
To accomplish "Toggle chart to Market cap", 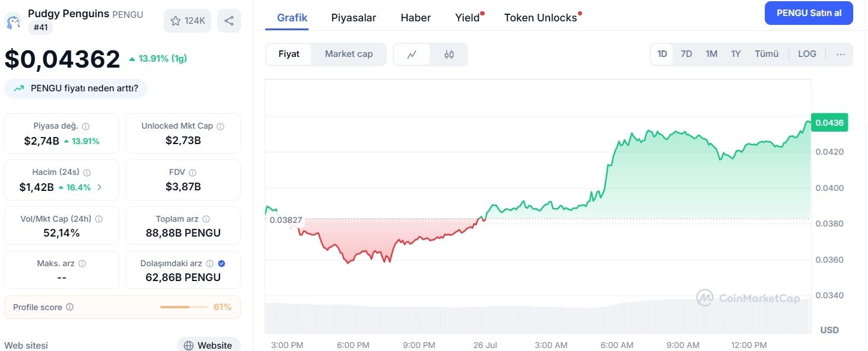I will point(349,54).
